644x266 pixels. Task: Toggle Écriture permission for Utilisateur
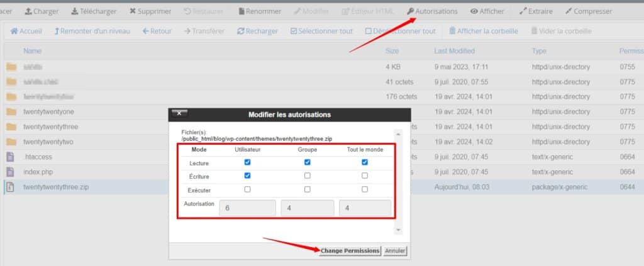point(247,175)
